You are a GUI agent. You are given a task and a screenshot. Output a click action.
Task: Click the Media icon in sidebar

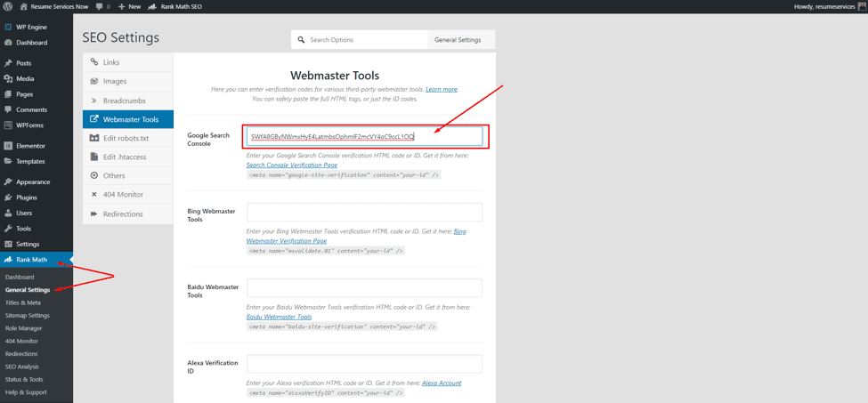tap(8, 78)
